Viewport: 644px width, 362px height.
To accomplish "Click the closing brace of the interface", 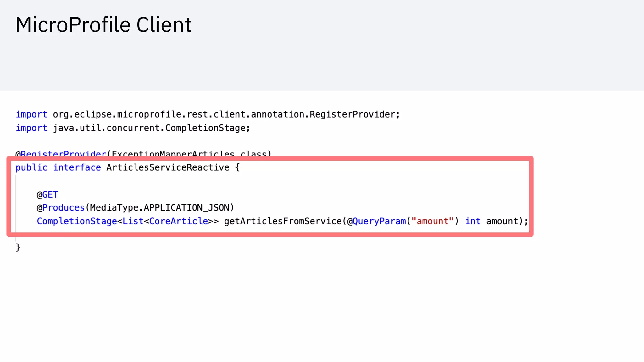I will coord(18,248).
